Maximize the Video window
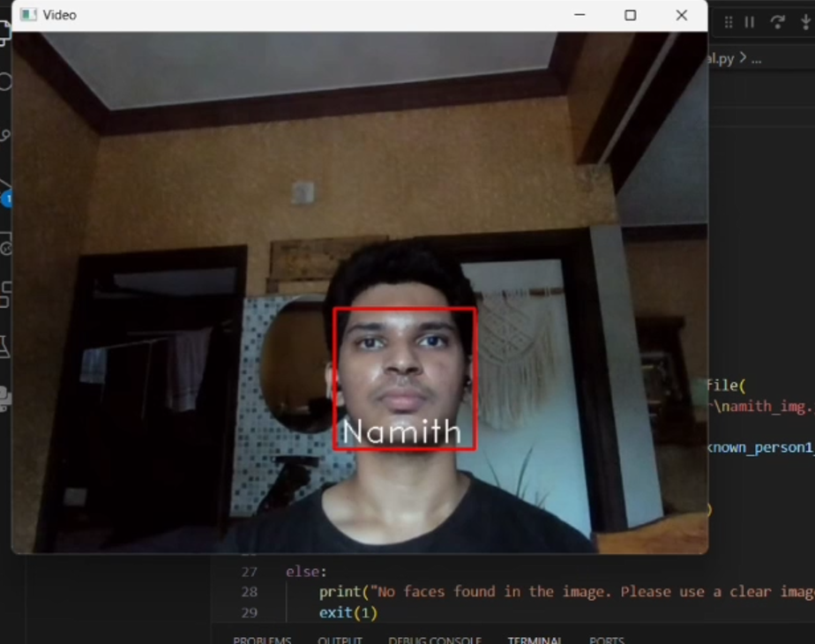The height and width of the screenshot is (644, 815). coord(630,15)
